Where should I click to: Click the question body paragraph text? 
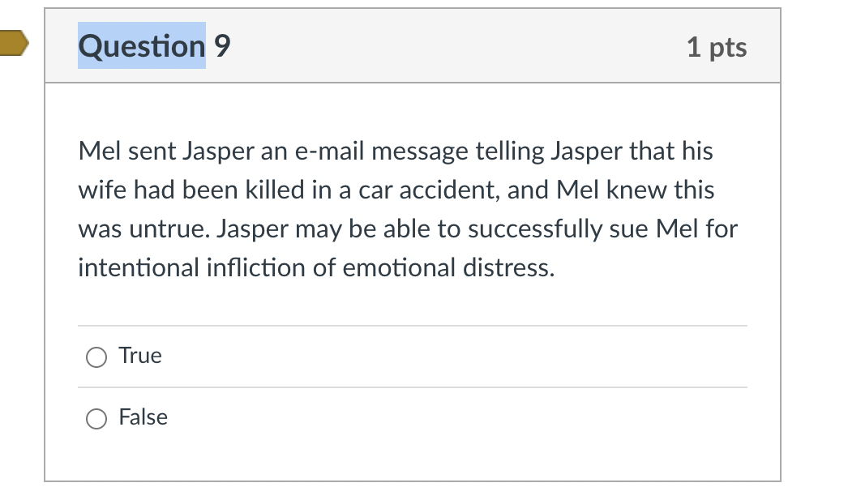pyautogui.click(x=405, y=209)
